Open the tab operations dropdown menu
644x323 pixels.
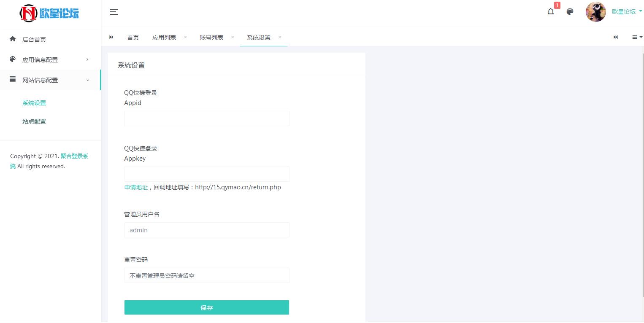[637, 38]
